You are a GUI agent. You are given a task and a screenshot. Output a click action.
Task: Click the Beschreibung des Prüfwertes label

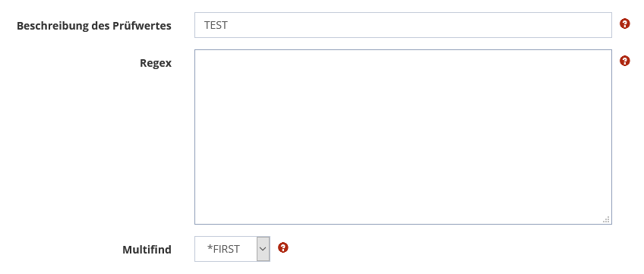[x=94, y=26]
